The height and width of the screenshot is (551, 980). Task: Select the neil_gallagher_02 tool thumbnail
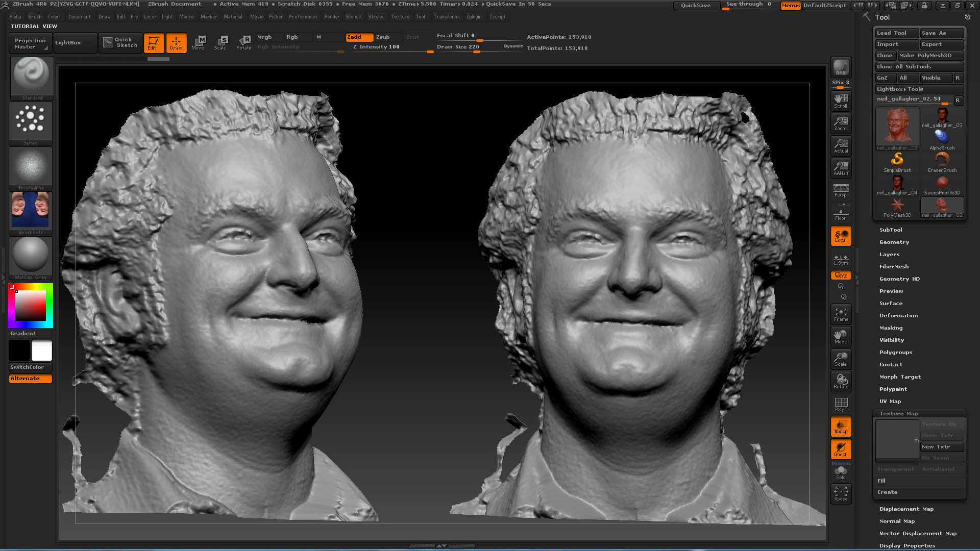(x=897, y=128)
